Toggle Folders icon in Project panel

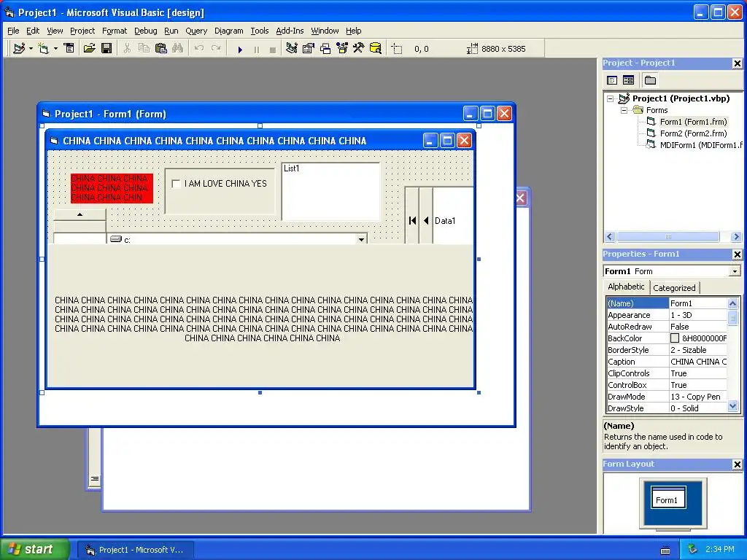(650, 80)
